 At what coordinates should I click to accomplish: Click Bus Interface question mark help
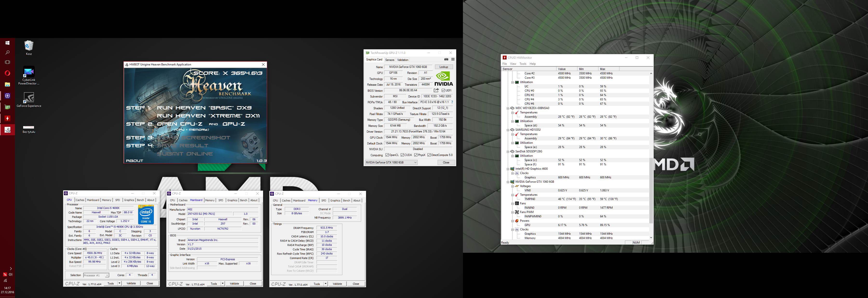(452, 102)
